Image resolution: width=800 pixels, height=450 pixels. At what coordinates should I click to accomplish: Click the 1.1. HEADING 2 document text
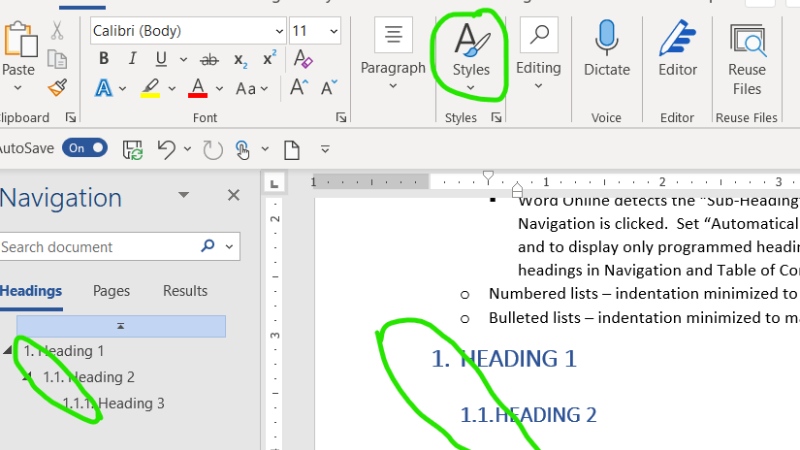[528, 415]
